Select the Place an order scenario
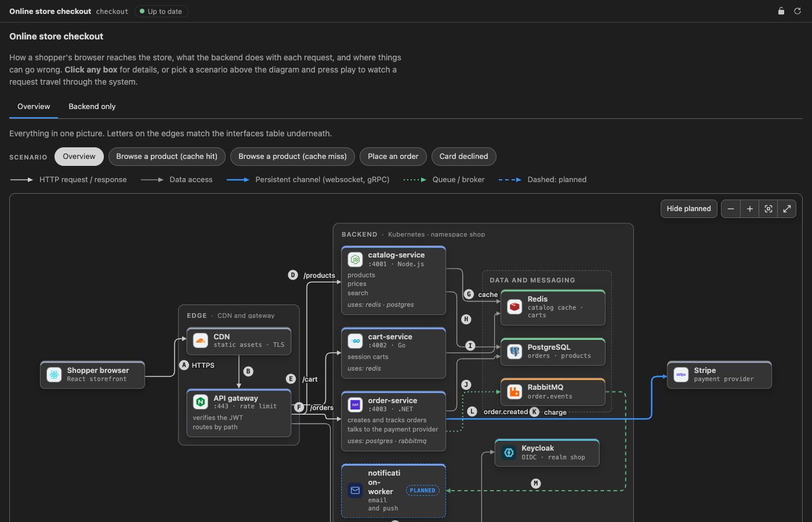Screen dimensions: 812x522 pos(393,157)
